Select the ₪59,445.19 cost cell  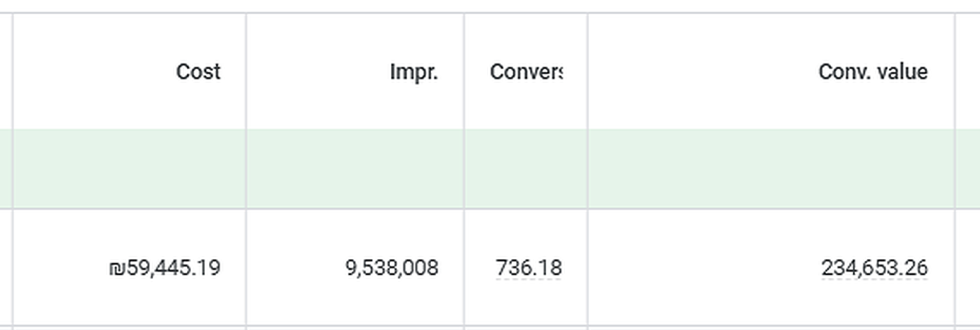165,268
